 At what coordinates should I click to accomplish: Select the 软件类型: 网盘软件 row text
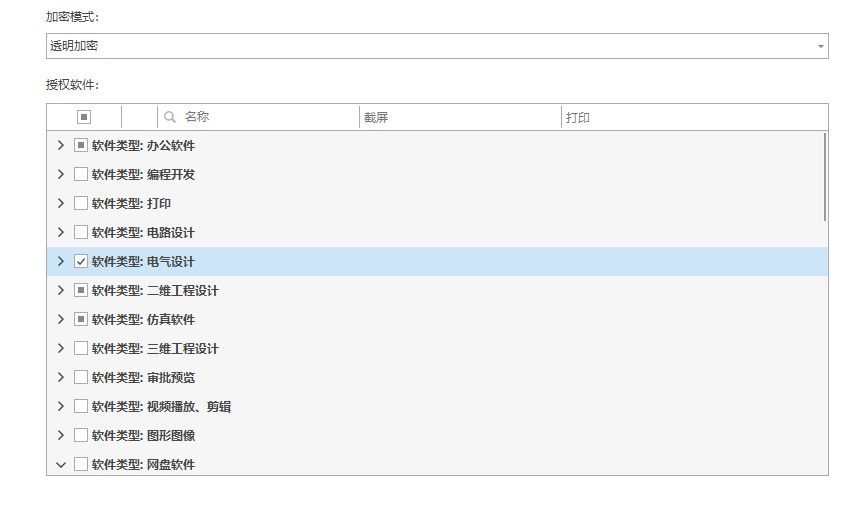(x=143, y=464)
